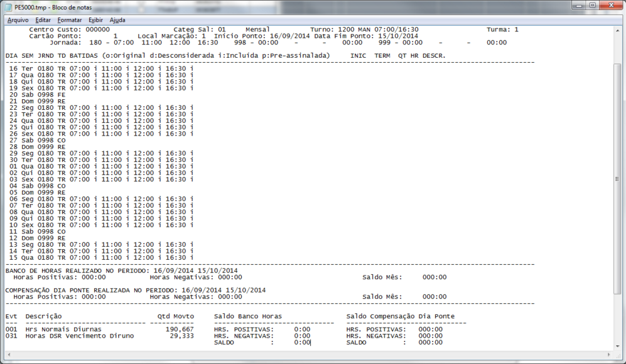This screenshot has width=626, height=364.
Task: Click the 'Evt' column header
Action: (x=11, y=316)
